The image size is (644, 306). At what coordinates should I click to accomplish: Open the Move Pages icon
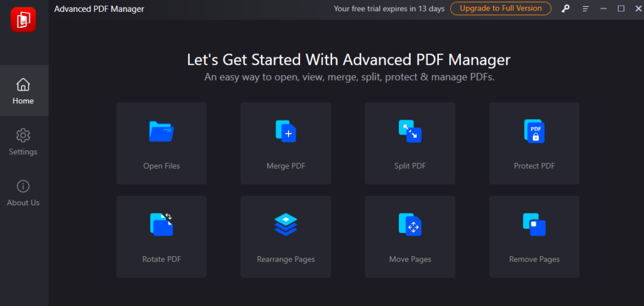[410, 224]
